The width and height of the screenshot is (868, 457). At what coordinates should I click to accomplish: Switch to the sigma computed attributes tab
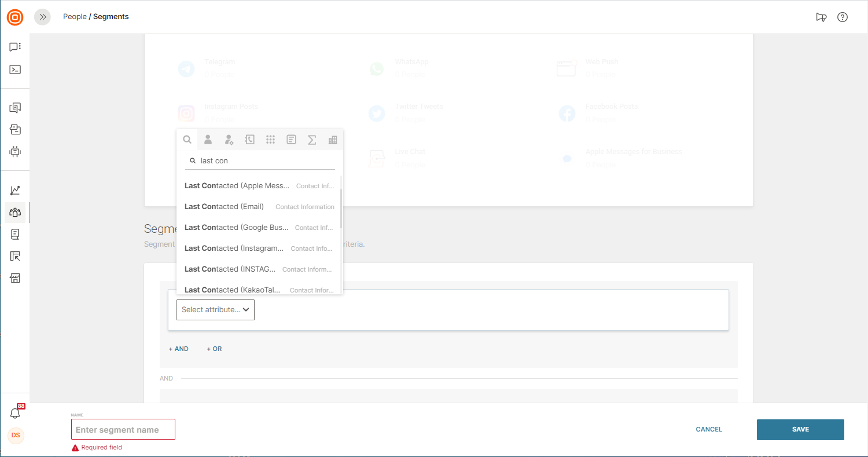312,140
